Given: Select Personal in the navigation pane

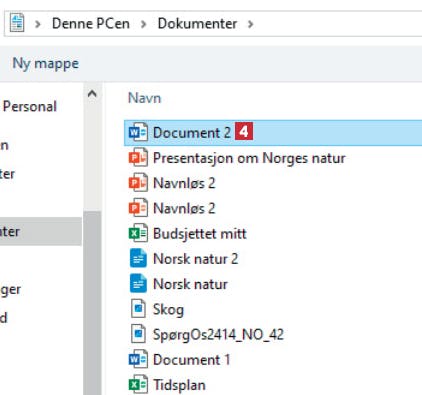Looking at the screenshot, I should 30,107.
